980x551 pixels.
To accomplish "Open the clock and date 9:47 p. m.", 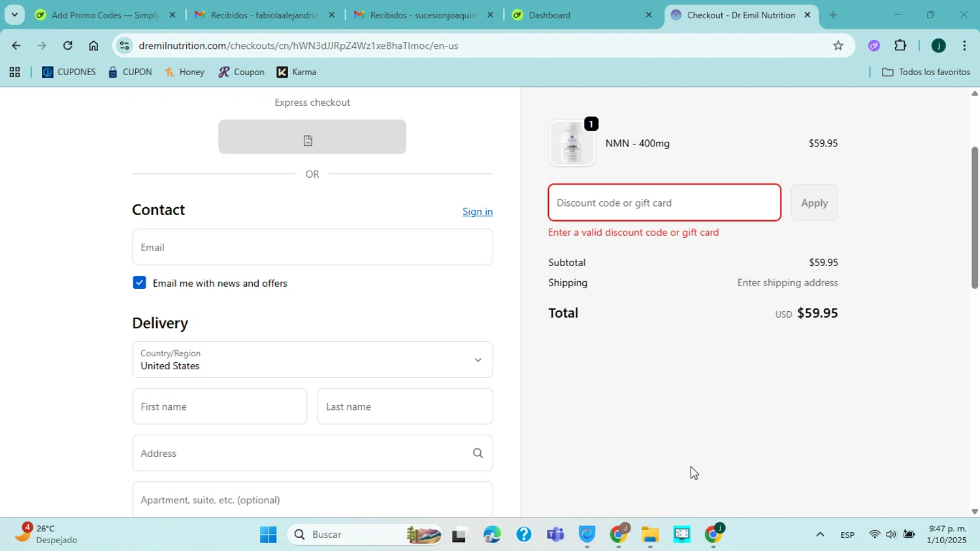I will coord(947,535).
